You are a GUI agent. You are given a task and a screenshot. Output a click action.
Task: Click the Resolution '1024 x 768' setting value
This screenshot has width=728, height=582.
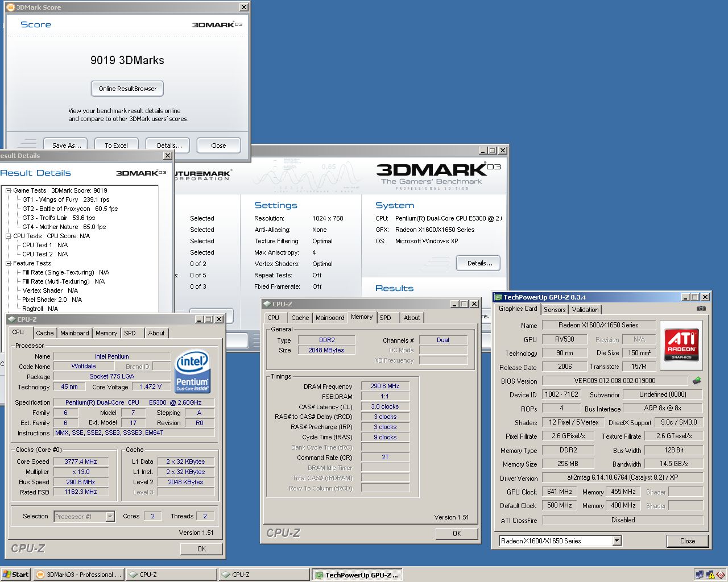tap(328, 218)
